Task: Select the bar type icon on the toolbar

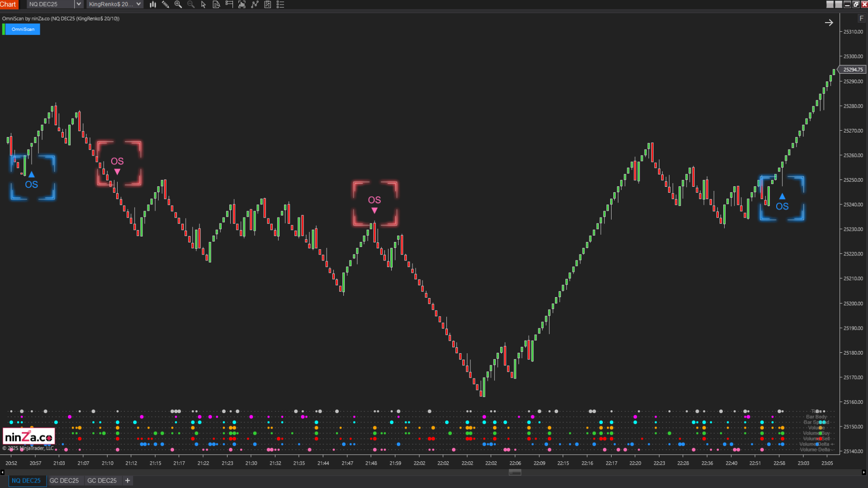Action: 152,5
